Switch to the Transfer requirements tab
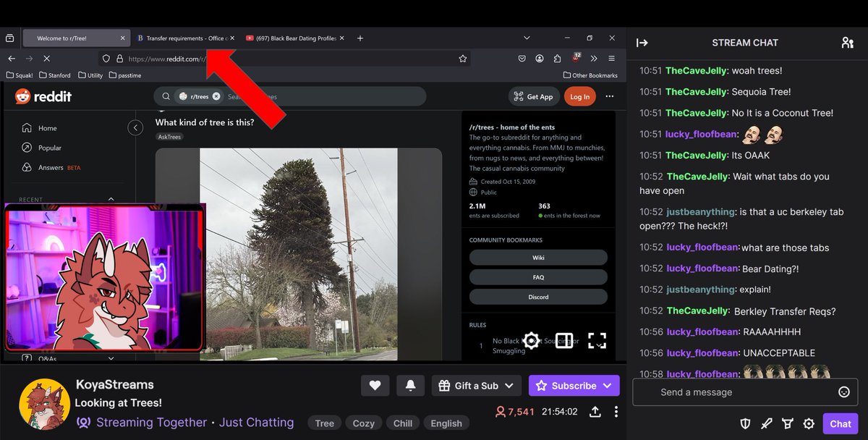Image resolution: width=868 pixels, height=440 pixels. tap(187, 38)
